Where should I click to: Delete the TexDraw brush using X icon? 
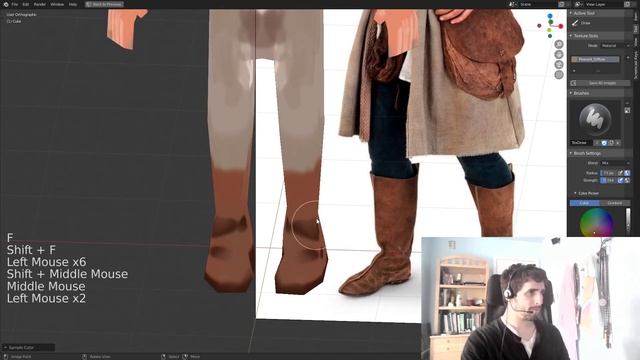(x=618, y=143)
